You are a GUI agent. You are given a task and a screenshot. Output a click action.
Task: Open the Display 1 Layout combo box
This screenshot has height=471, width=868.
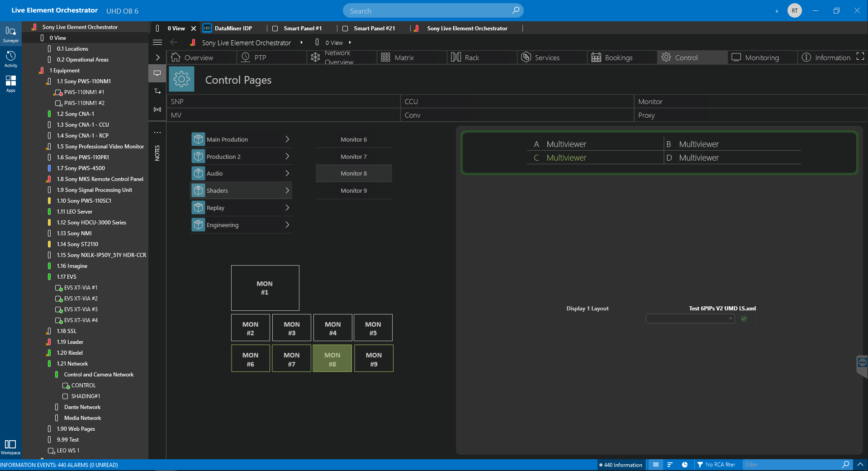(x=690, y=319)
